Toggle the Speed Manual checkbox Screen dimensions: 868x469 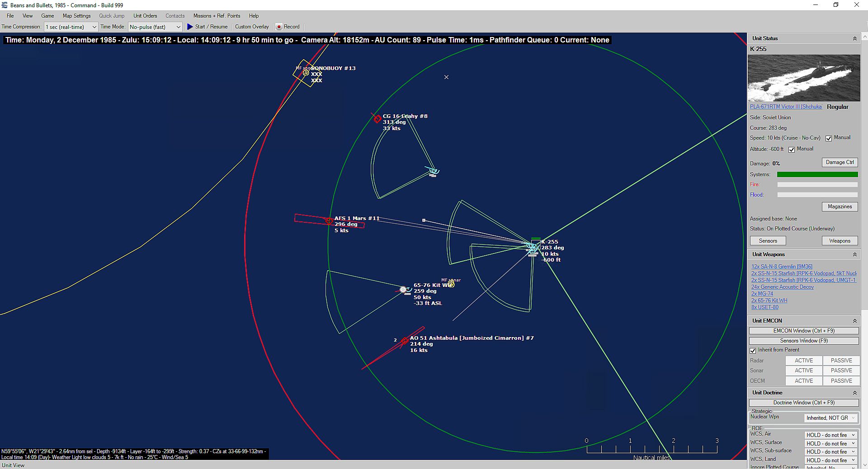(x=829, y=138)
